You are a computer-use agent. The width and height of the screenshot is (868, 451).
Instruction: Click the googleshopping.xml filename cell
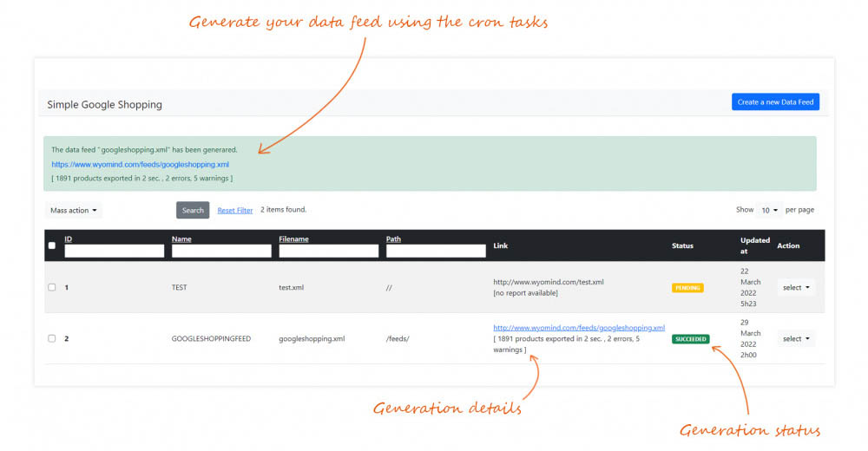312,338
